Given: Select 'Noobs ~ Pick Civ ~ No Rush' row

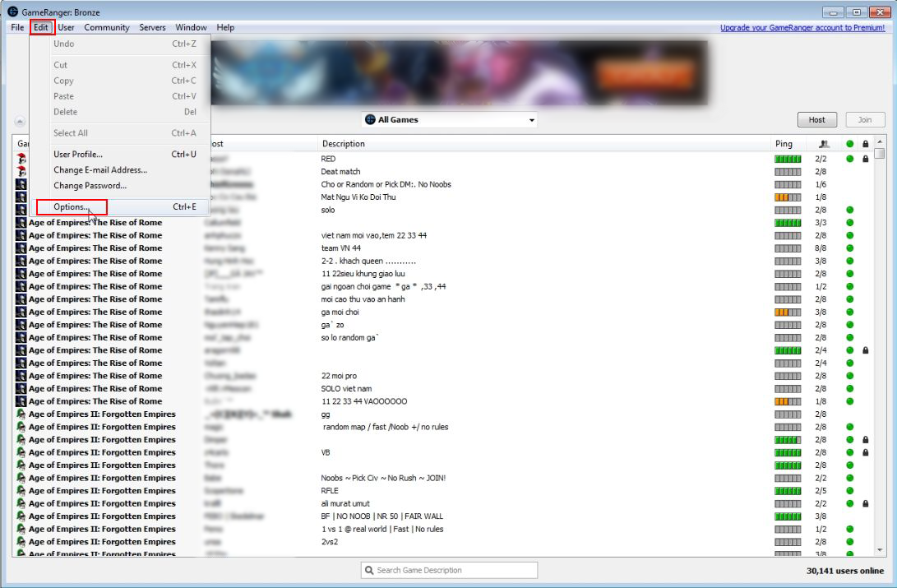Looking at the screenshot, I should (x=443, y=478).
